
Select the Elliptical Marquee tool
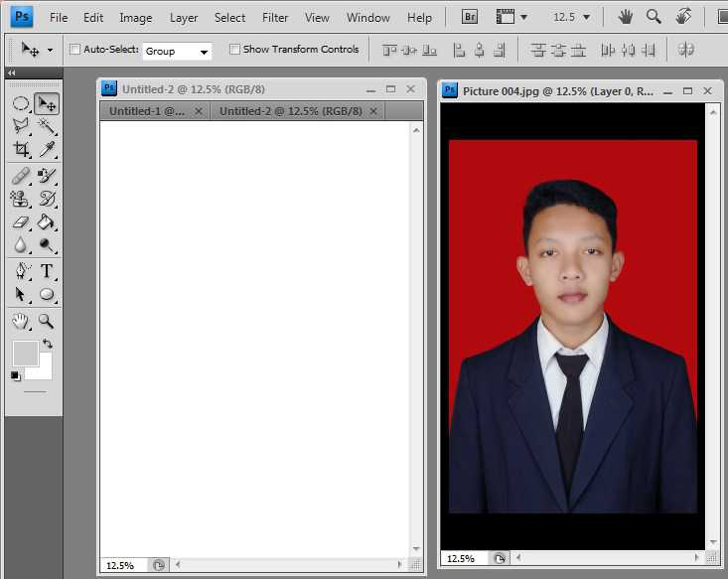click(21, 103)
